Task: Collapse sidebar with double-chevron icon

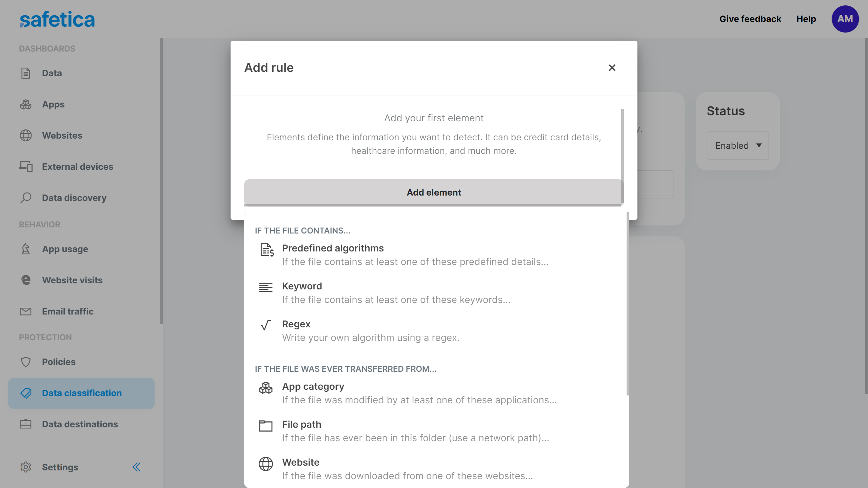Action: pos(136,467)
